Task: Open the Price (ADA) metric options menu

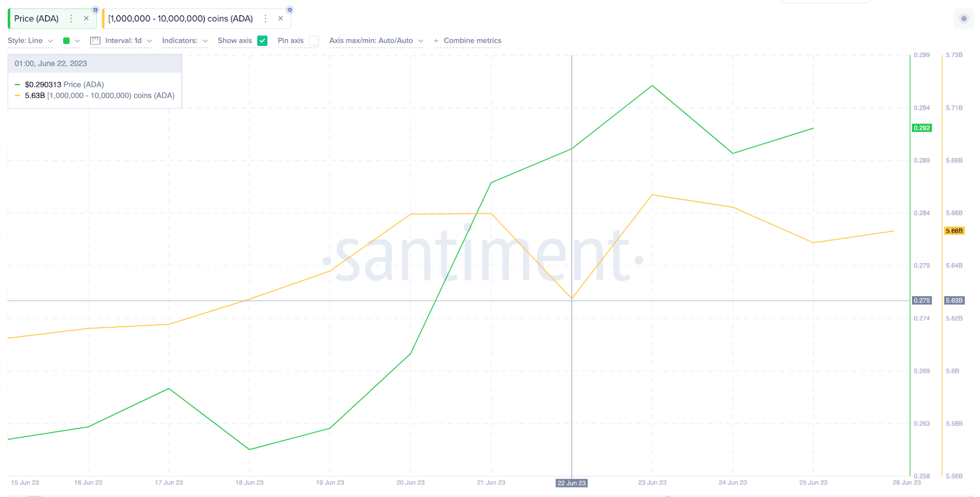Action: point(71,19)
